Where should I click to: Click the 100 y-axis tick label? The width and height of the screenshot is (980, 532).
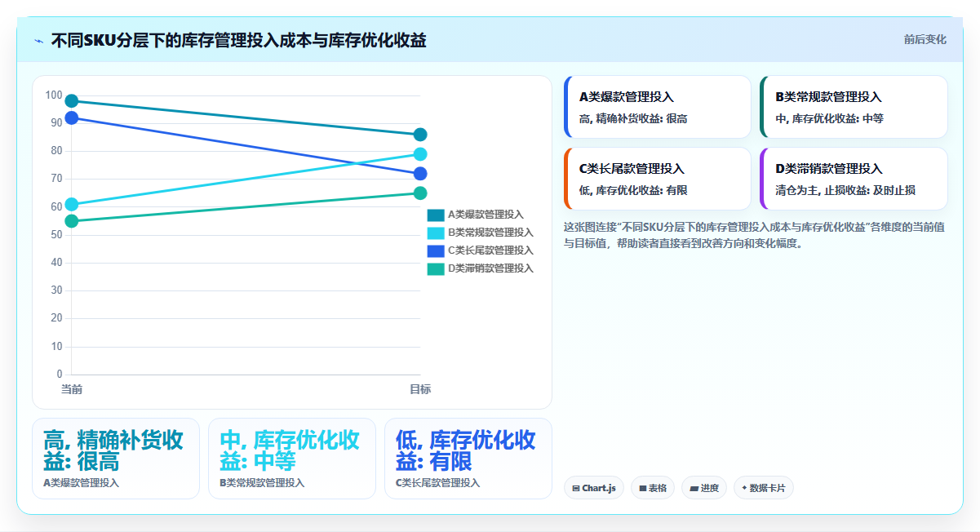pyautogui.click(x=54, y=95)
